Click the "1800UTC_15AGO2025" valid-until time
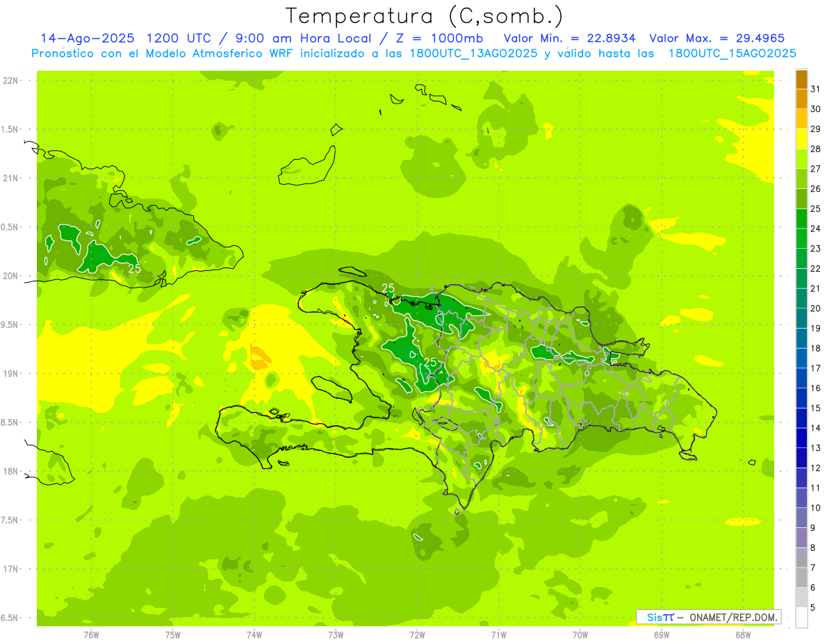 [732, 53]
